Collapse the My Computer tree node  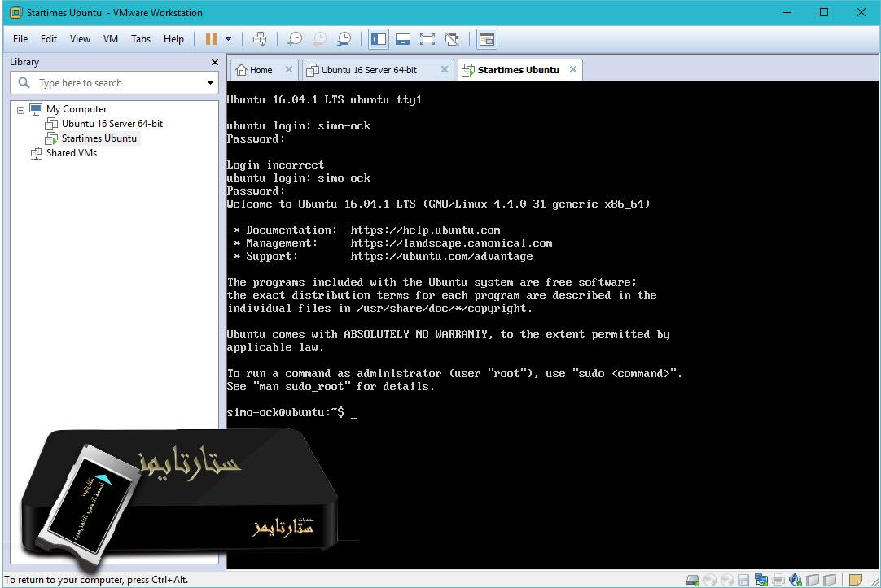point(21,108)
